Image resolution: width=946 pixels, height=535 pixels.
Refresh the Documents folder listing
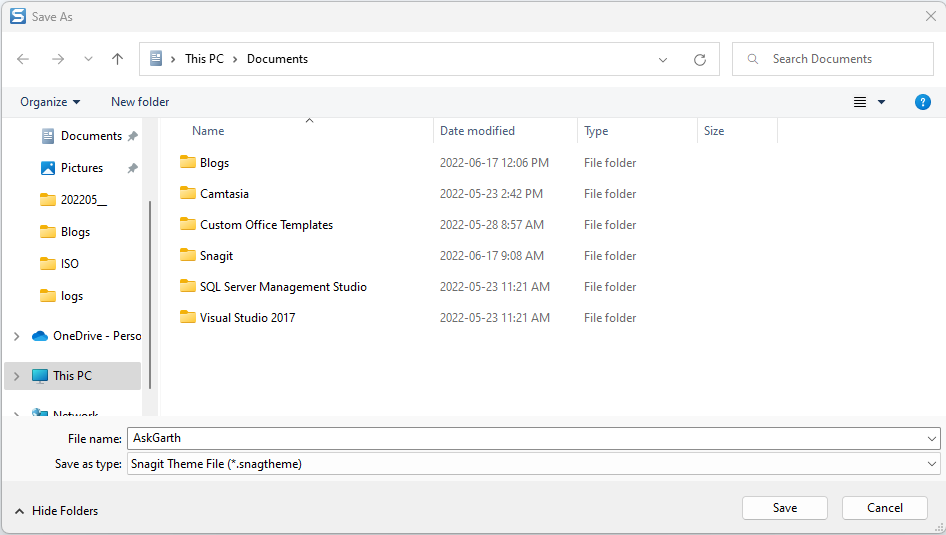[x=700, y=60]
